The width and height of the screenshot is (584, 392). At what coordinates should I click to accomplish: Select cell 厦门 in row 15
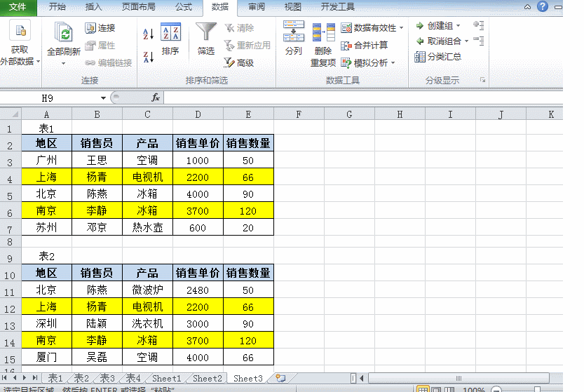coord(46,357)
